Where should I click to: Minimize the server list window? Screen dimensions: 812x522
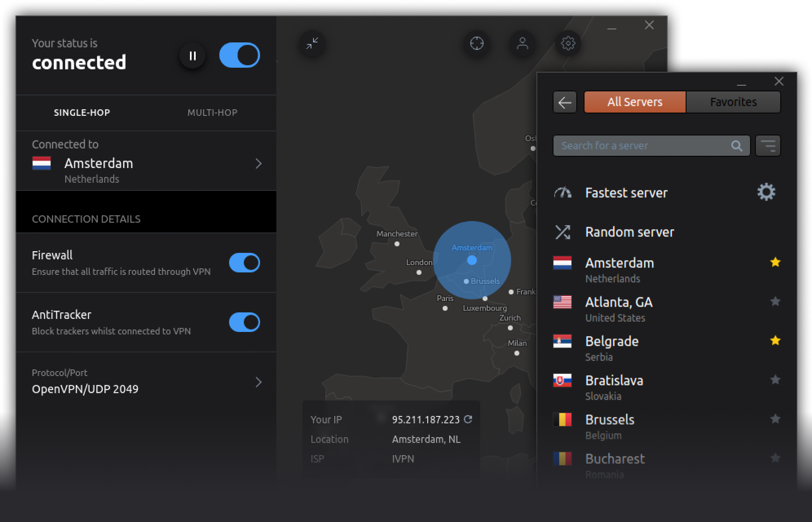(x=741, y=84)
